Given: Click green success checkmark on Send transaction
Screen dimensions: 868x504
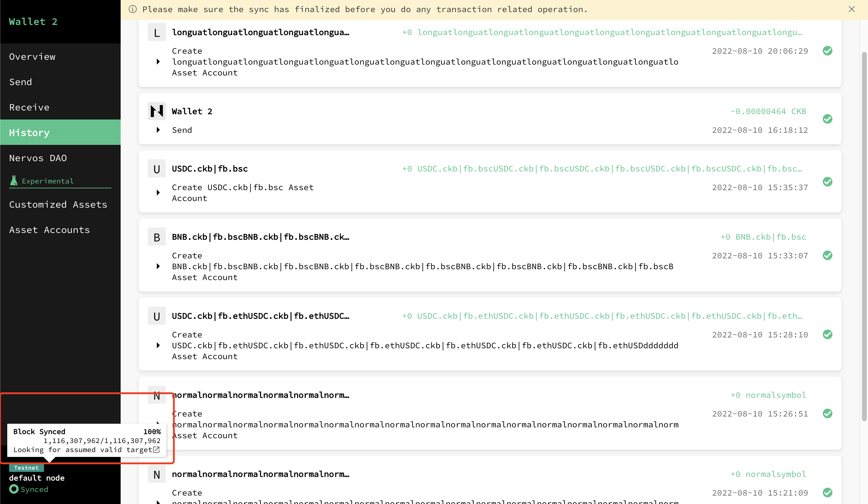Looking at the screenshot, I should 827,119.
